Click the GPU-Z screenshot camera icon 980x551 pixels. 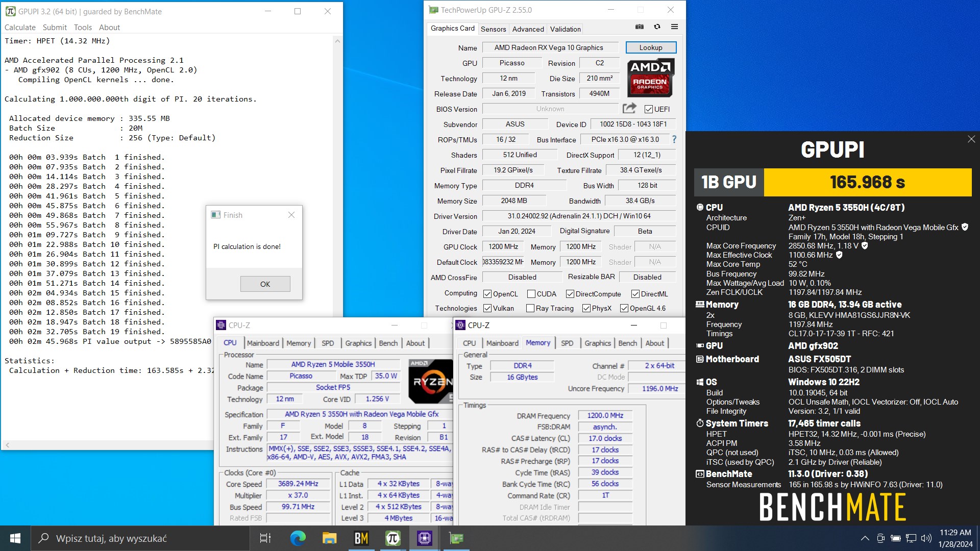pyautogui.click(x=639, y=27)
